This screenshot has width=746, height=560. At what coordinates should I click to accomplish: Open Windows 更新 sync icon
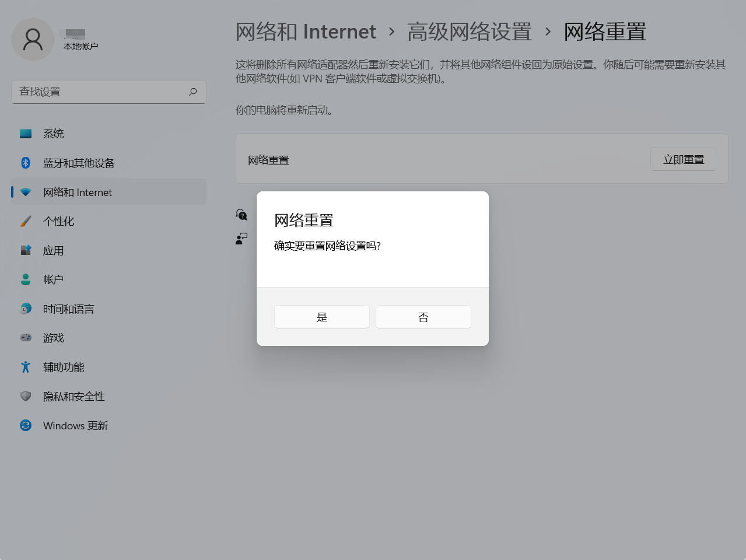pyautogui.click(x=26, y=425)
